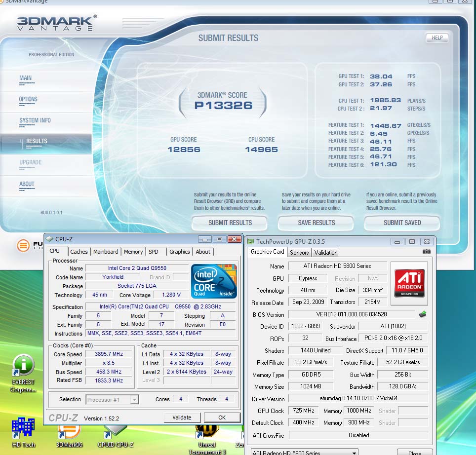Switch to the SPD tab in CPU-Z

pyautogui.click(x=153, y=252)
